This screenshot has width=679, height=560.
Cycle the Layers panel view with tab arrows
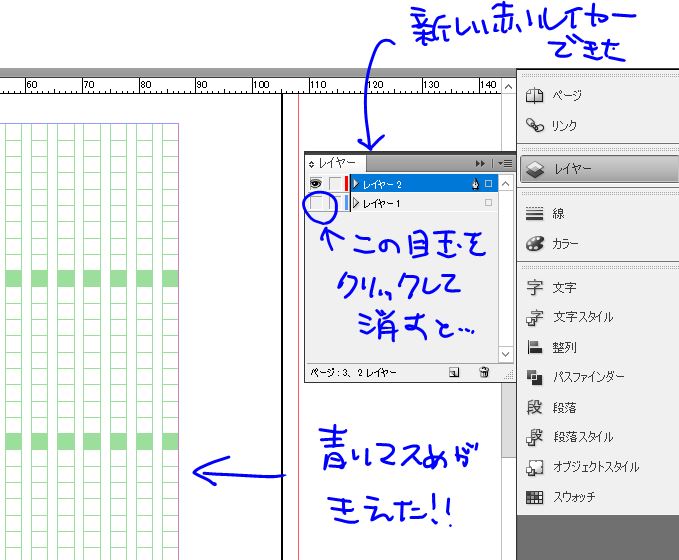pyautogui.click(x=311, y=164)
